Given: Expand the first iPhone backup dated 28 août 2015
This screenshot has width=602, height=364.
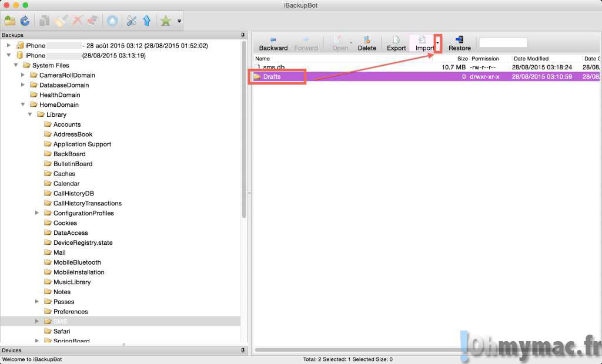Looking at the screenshot, I should pos(8,45).
